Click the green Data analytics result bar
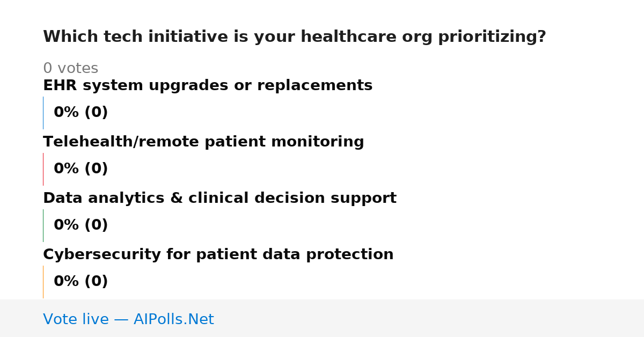 [x=43, y=225]
